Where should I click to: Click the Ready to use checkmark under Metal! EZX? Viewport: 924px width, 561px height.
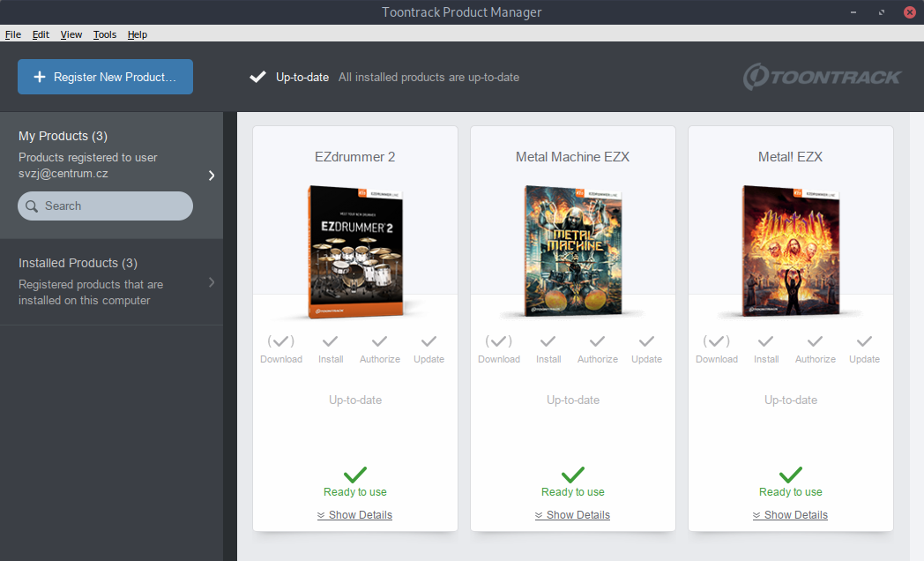[790, 473]
